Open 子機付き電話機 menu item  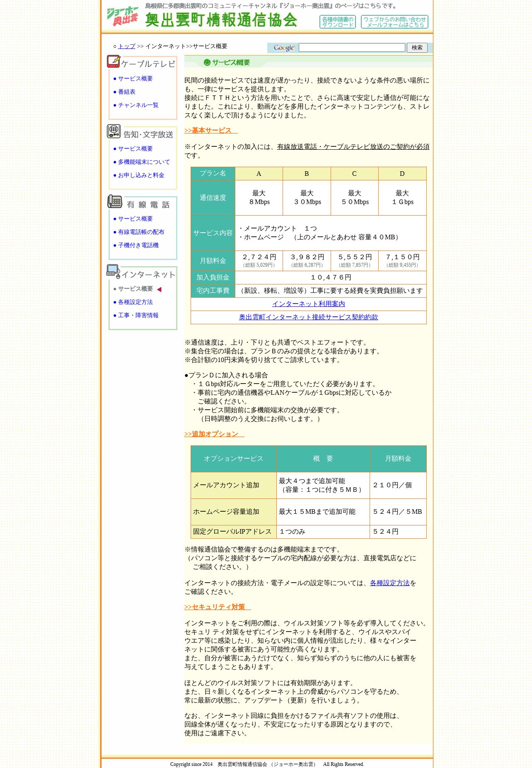138,245
